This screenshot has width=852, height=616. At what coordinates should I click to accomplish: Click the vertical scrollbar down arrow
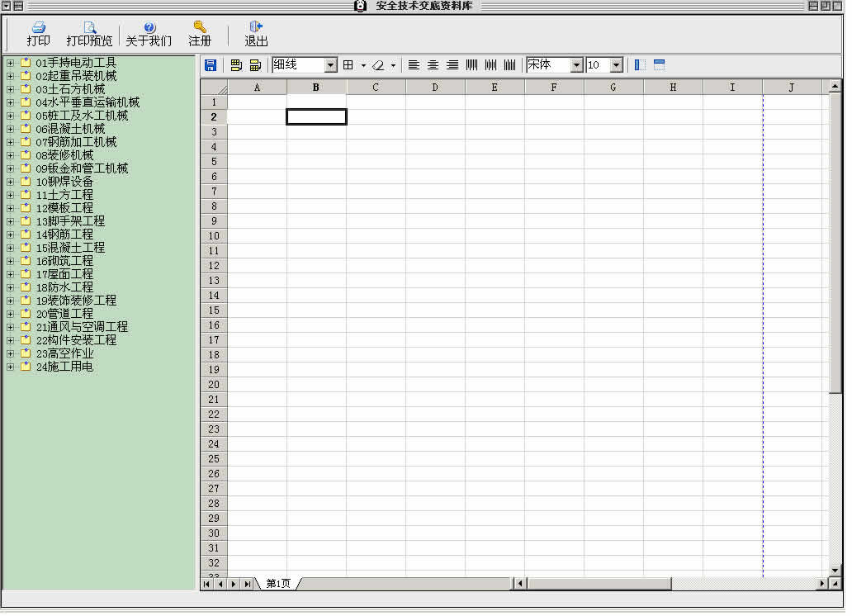pyautogui.click(x=835, y=571)
